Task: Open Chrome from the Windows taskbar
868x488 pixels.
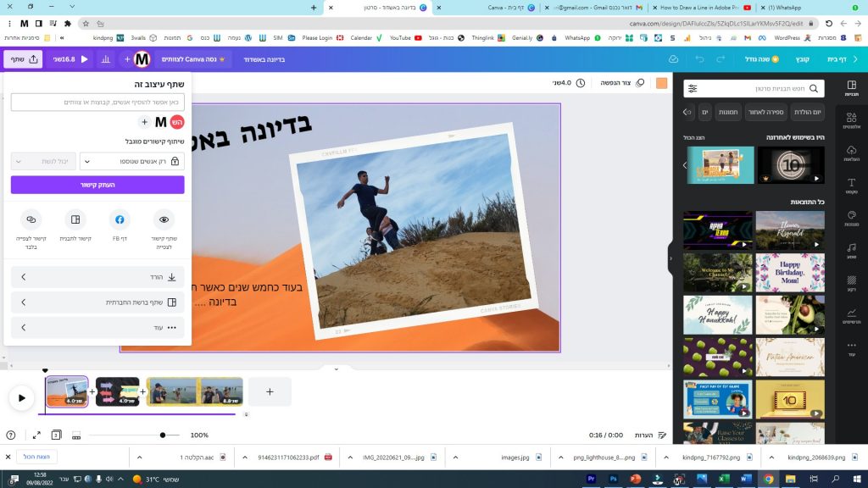Action: coord(768,479)
